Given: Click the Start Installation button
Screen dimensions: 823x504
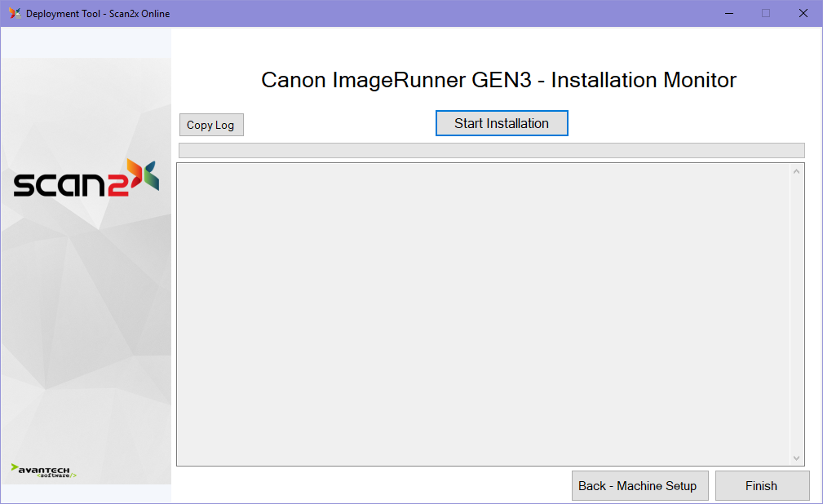Looking at the screenshot, I should pyautogui.click(x=501, y=123).
